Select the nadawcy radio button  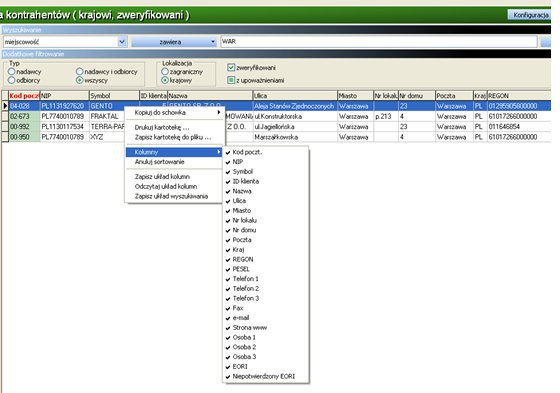point(11,71)
